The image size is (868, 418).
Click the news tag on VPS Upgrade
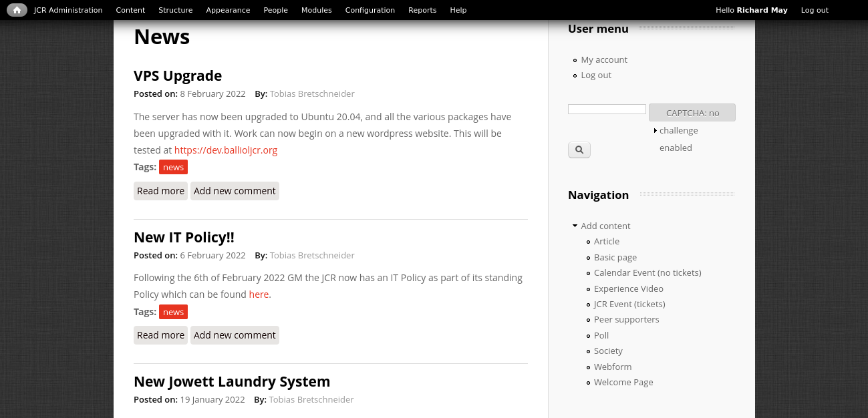(x=173, y=167)
